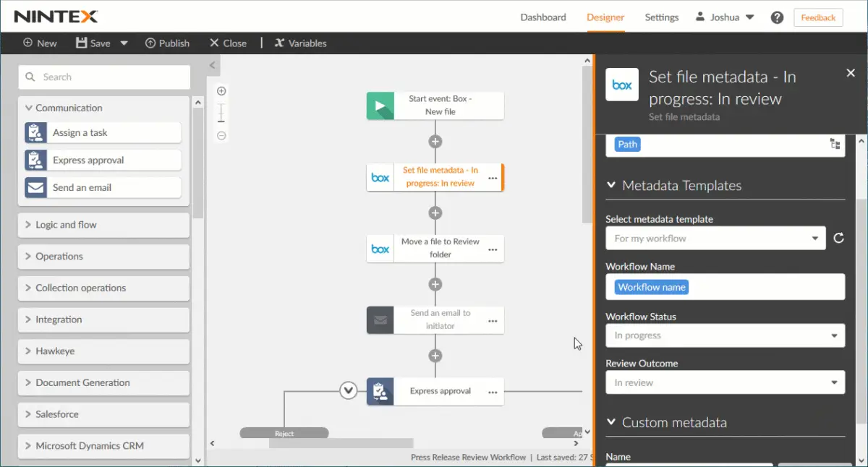868x467 pixels.
Task: Open the Save options dropdown arrow
Action: point(124,43)
